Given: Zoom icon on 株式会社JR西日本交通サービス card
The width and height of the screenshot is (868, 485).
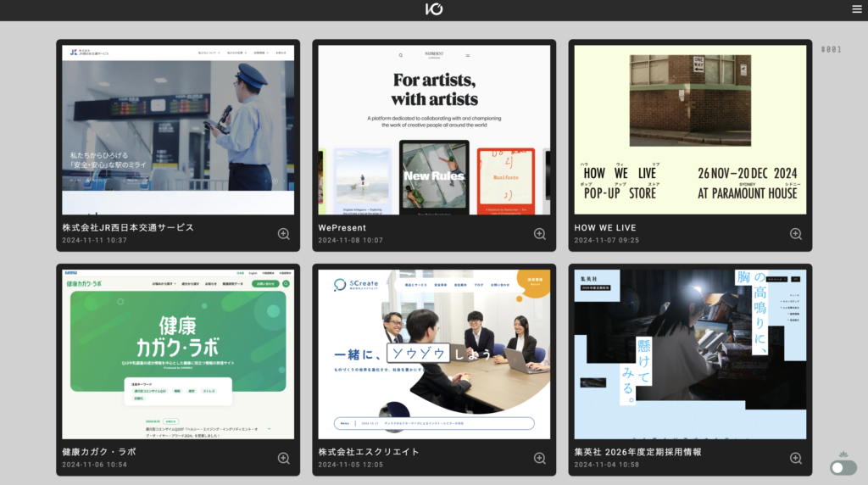Looking at the screenshot, I should coord(283,234).
